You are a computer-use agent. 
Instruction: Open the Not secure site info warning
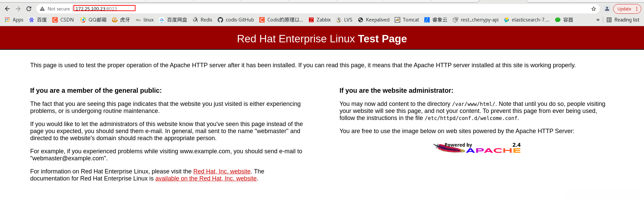click(55, 9)
